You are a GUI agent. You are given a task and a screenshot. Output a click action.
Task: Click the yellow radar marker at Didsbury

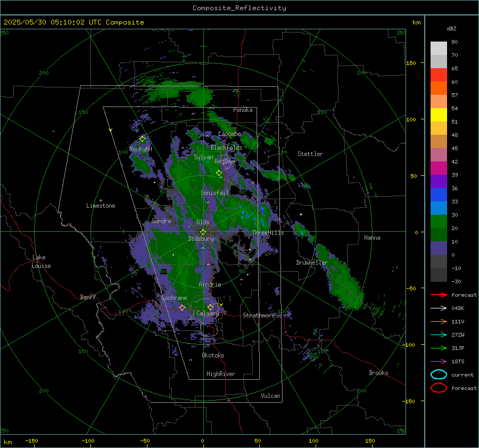coord(203,232)
